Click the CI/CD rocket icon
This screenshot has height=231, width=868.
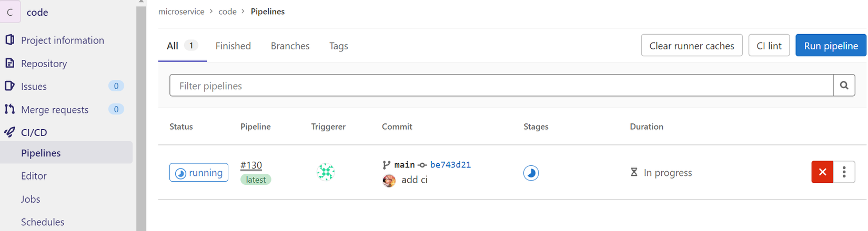tap(9, 132)
